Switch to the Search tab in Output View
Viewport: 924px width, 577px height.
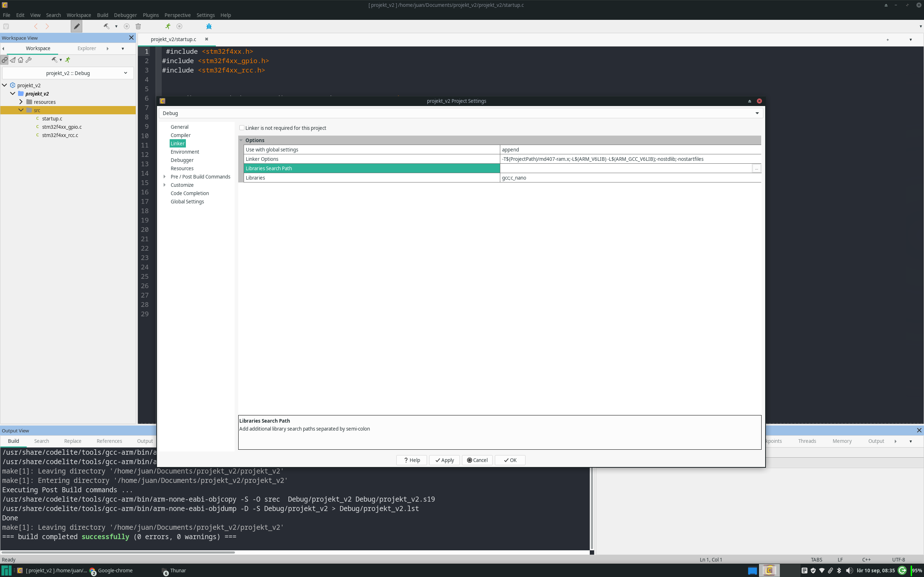tap(41, 441)
